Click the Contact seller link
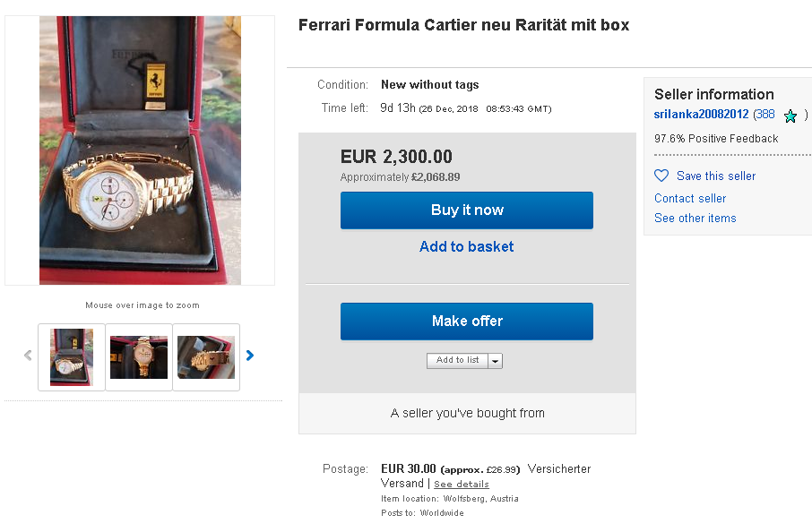Screen dimensions: 812x532 coord(690,198)
